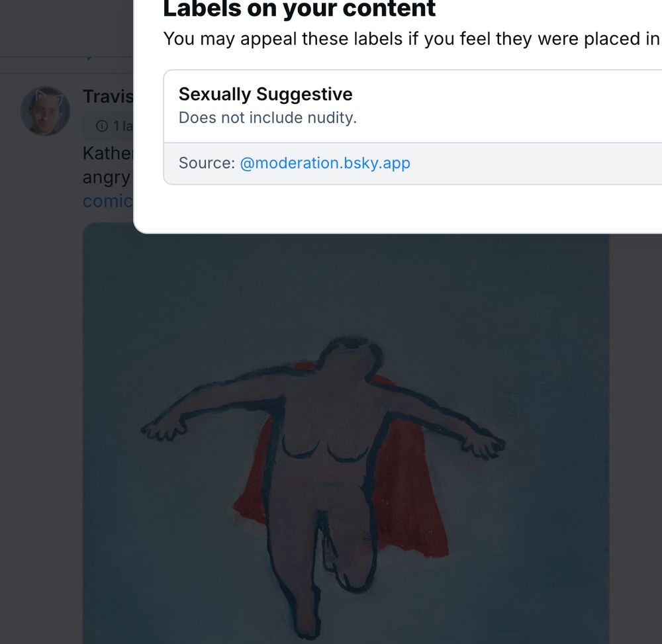
Task: Click the Source row of label card
Action: 412,163
